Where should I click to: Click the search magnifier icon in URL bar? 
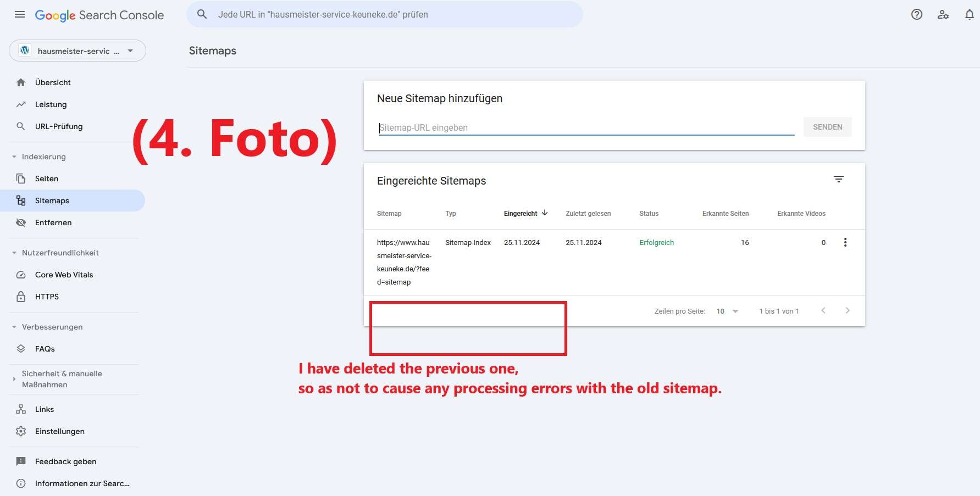coord(202,14)
